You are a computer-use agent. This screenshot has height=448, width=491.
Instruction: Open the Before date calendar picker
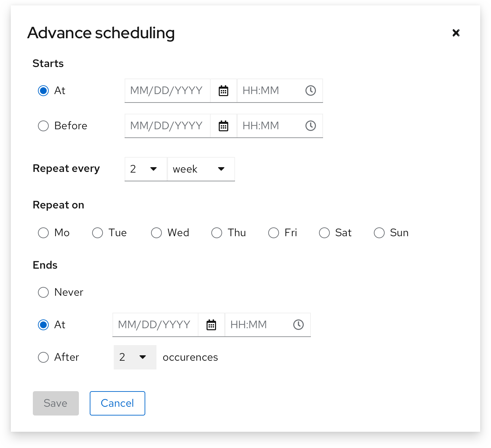(x=223, y=126)
